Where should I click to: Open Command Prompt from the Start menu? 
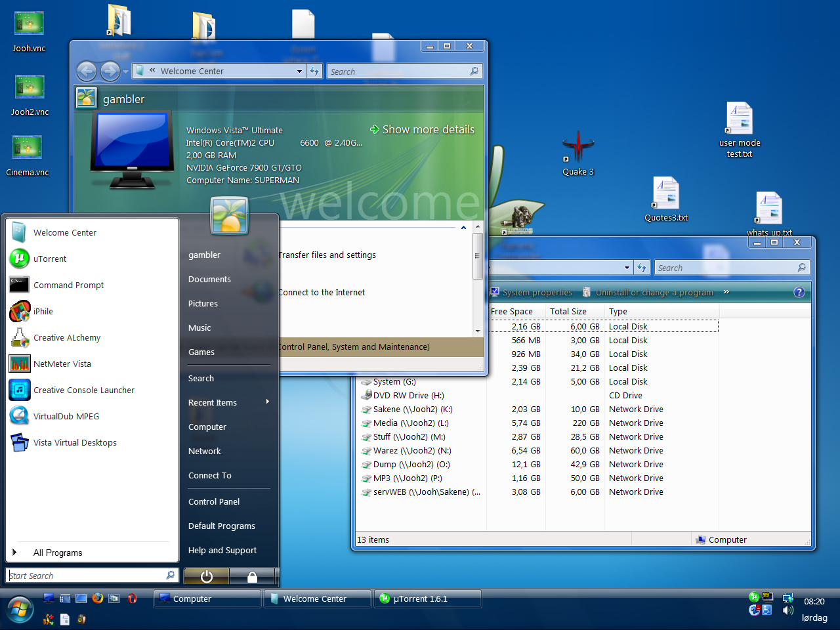pyautogui.click(x=92, y=285)
